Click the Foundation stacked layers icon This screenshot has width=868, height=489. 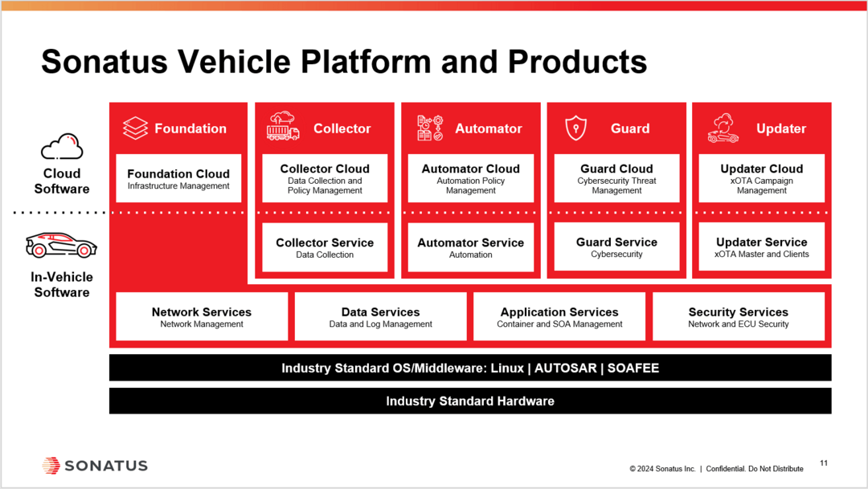pos(135,128)
